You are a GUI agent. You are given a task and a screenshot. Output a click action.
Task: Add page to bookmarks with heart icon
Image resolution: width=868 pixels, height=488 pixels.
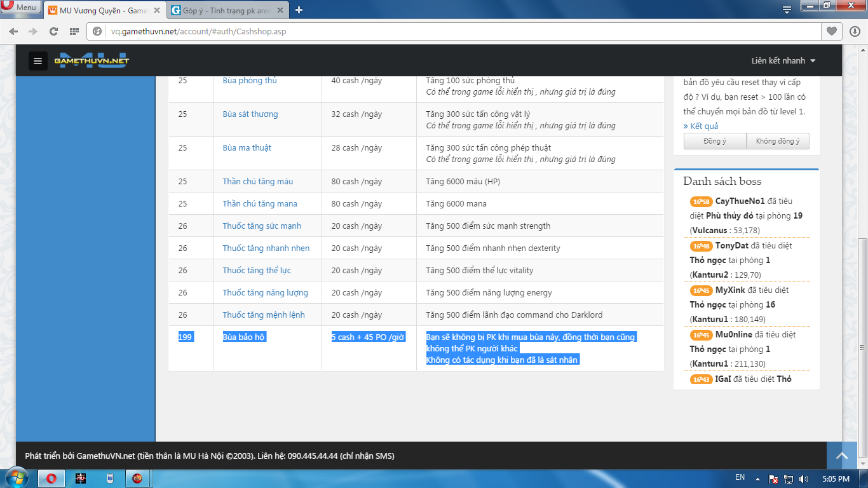click(831, 31)
